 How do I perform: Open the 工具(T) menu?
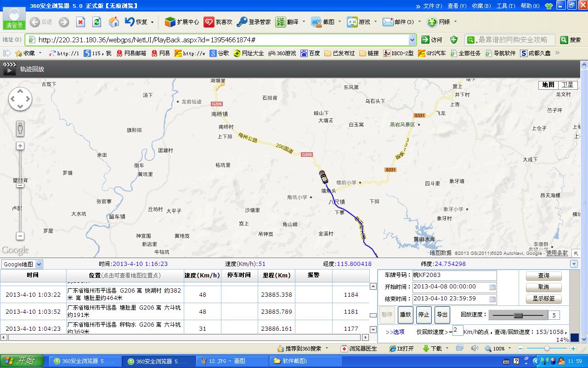506,6
